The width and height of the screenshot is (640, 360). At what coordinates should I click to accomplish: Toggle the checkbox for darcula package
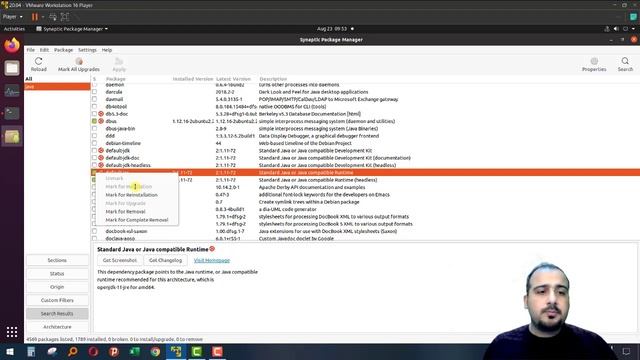94,92
